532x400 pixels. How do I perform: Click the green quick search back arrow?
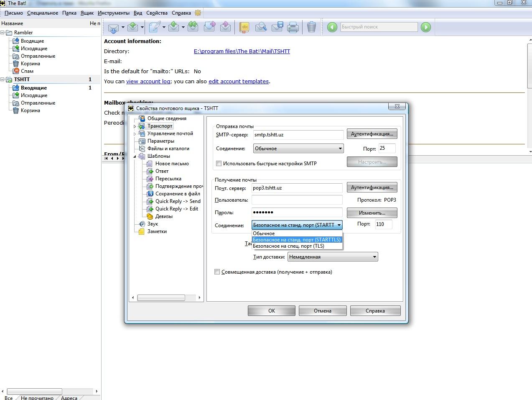point(332,27)
